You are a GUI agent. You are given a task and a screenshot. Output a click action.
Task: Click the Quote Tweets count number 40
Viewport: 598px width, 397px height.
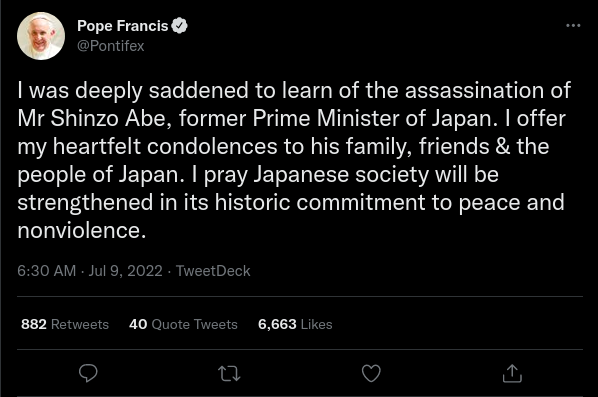point(138,324)
